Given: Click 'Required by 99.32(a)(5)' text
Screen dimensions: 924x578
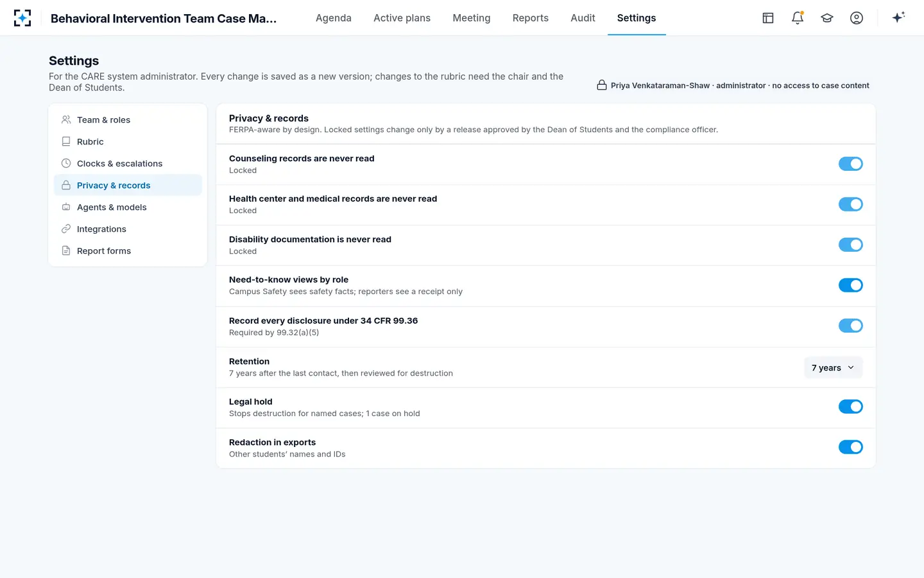Looking at the screenshot, I should click(x=274, y=333).
